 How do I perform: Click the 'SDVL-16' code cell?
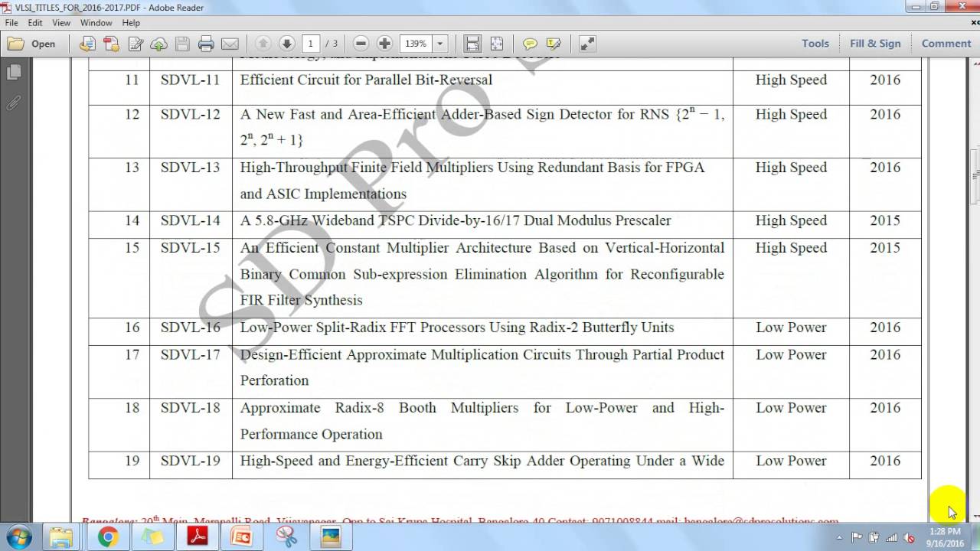point(191,328)
